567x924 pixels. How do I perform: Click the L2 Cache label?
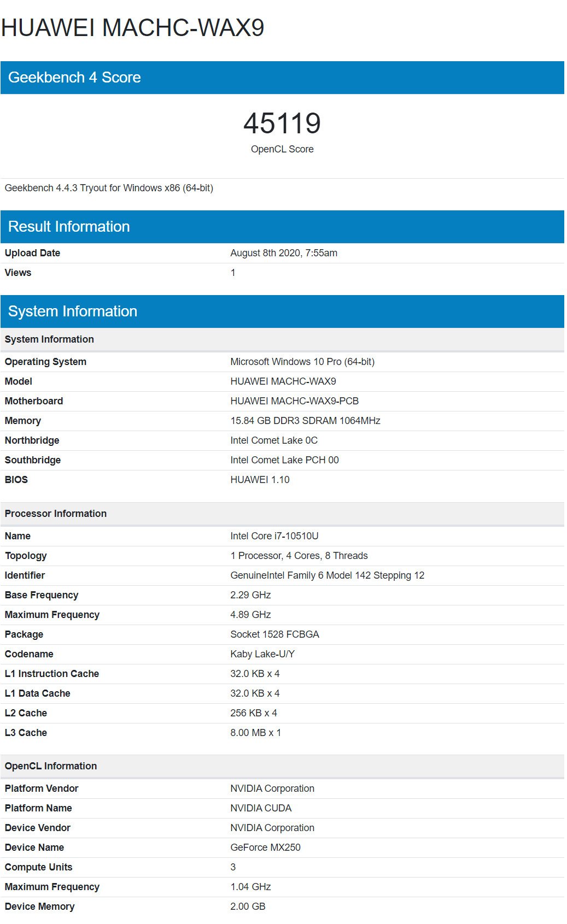(x=26, y=713)
